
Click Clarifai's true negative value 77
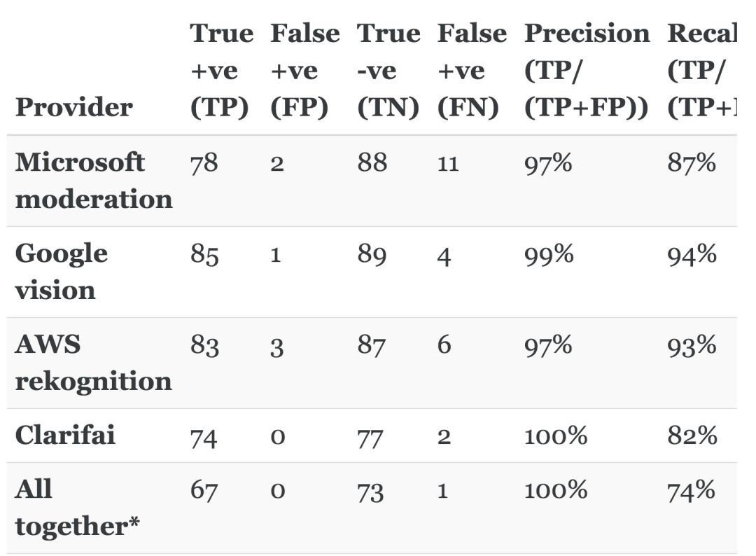(x=371, y=436)
